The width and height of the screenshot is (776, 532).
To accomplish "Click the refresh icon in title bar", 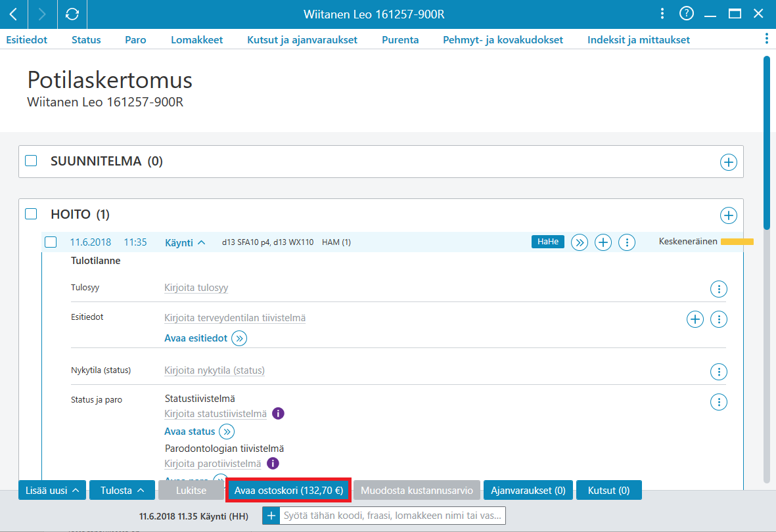I will point(72,14).
